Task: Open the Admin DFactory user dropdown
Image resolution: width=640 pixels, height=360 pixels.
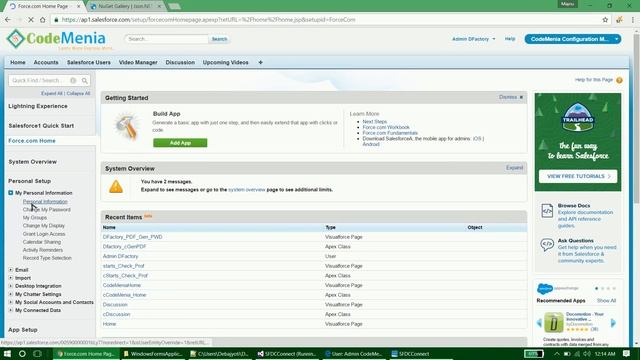Action: 473,39
